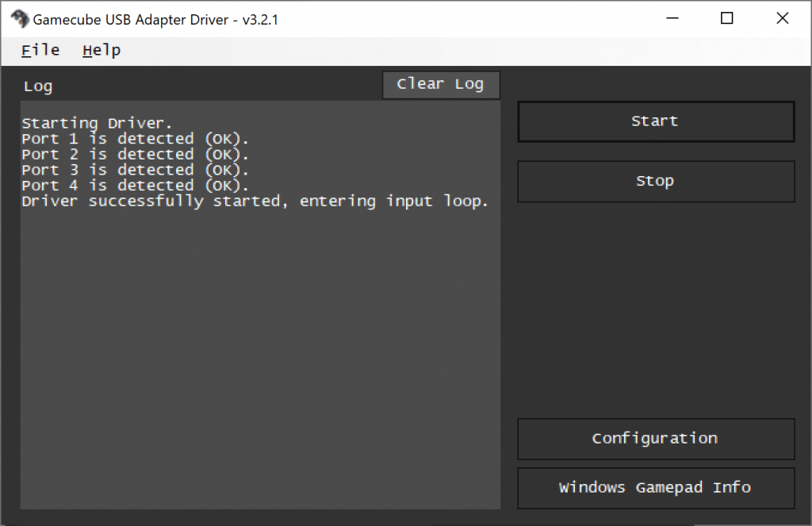
Task: Open Windows Gamepad Info
Action: (655, 488)
